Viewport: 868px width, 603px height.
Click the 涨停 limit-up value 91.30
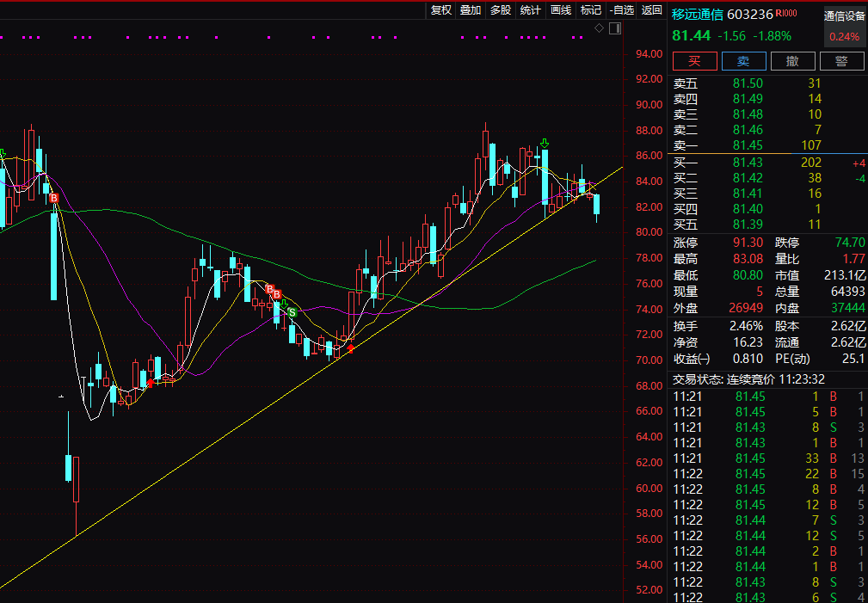click(x=748, y=243)
